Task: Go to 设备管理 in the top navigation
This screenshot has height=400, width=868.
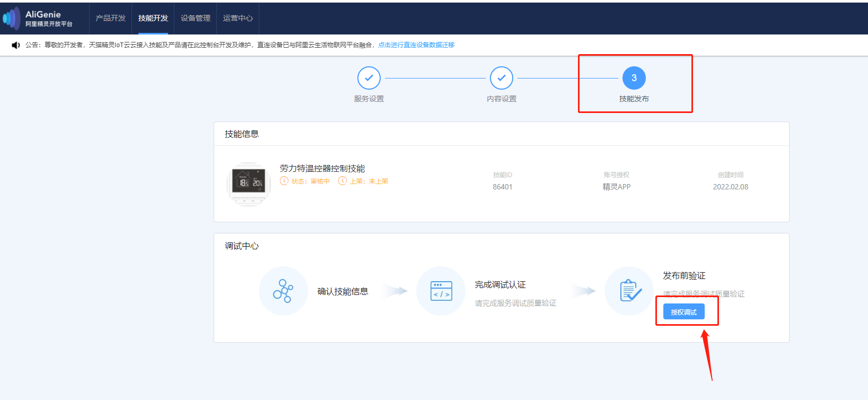Action: (x=196, y=18)
